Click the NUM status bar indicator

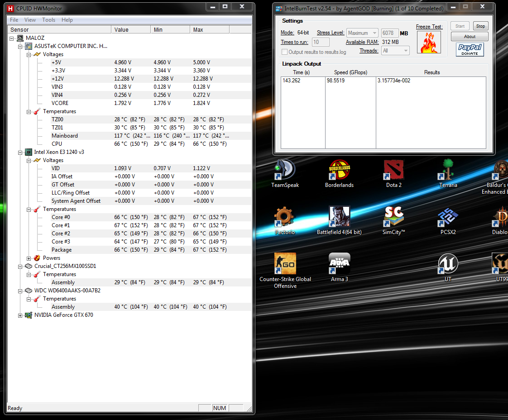click(219, 408)
